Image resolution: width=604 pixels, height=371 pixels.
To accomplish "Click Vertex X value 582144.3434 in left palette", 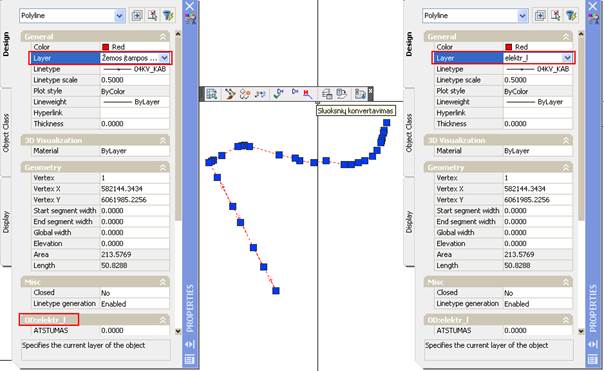I will click(x=134, y=189).
